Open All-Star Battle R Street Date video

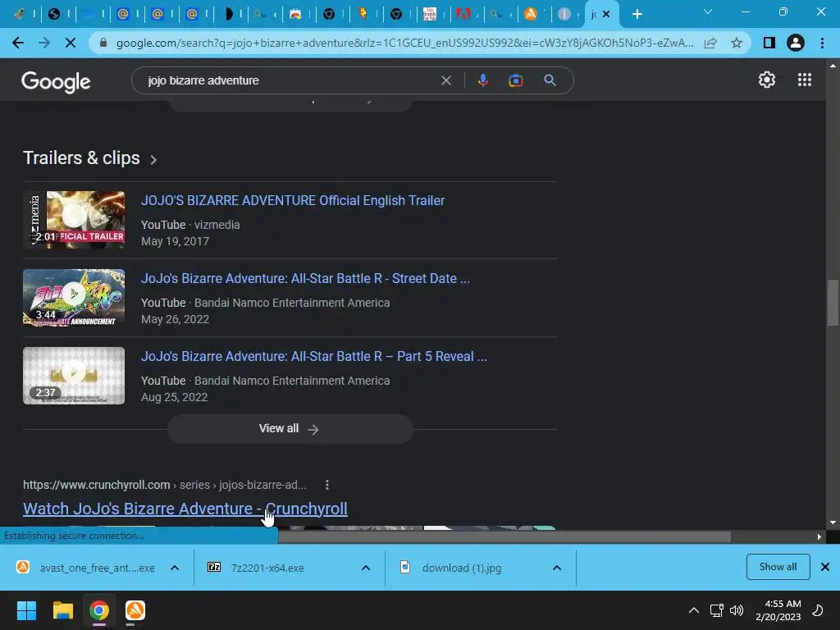(x=305, y=279)
